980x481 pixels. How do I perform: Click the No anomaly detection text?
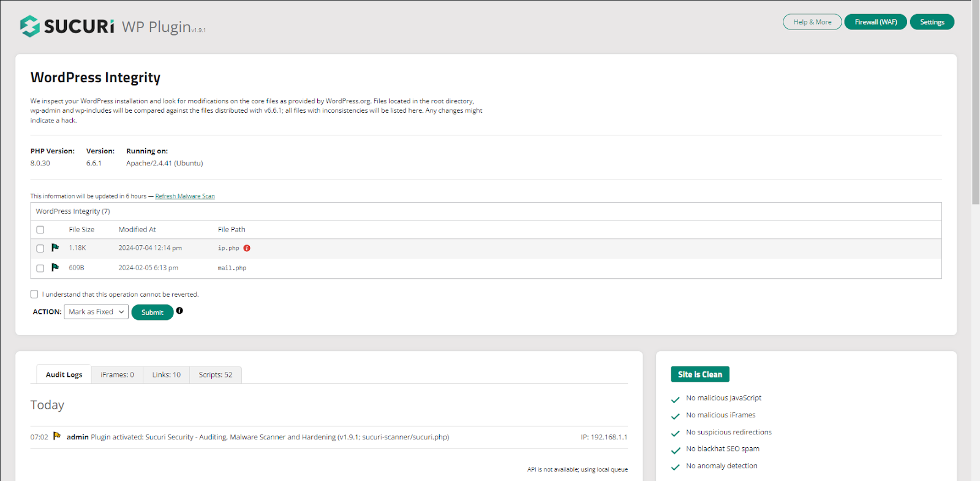point(722,466)
